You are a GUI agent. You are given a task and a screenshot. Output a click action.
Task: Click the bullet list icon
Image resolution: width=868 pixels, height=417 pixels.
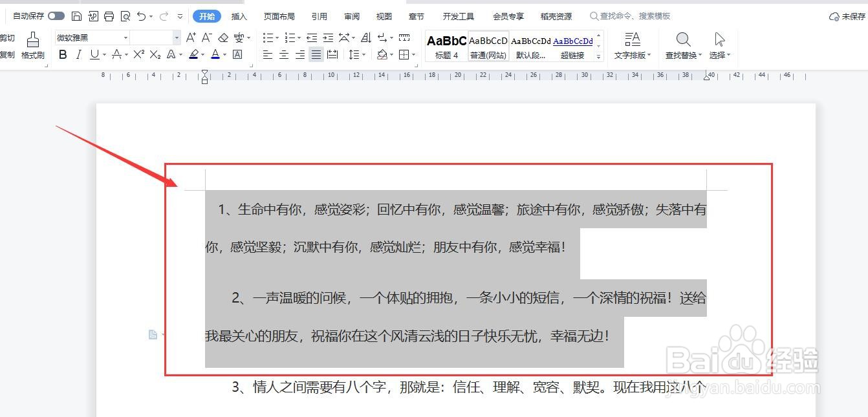click(268, 37)
